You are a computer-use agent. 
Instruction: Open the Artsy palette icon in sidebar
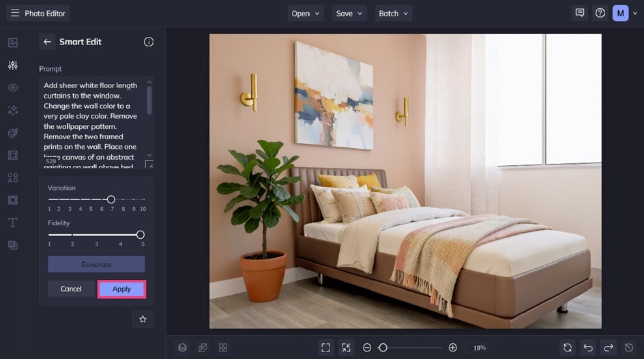click(x=13, y=132)
